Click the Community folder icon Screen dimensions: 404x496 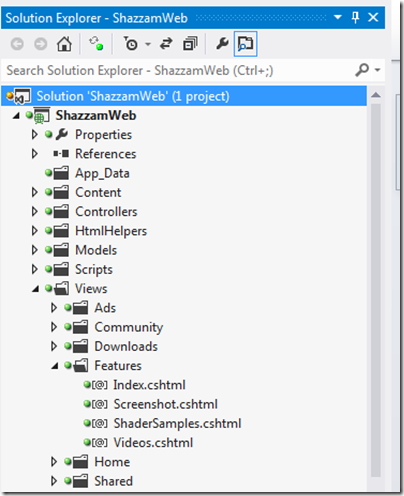[80, 327]
